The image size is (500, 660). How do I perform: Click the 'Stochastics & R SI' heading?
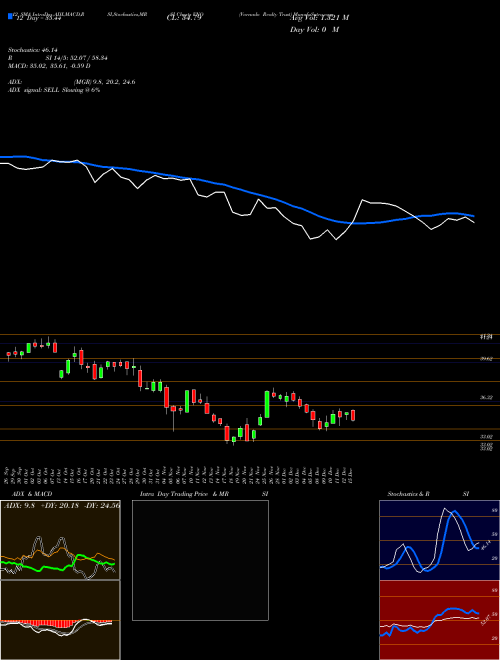pyautogui.click(x=428, y=494)
